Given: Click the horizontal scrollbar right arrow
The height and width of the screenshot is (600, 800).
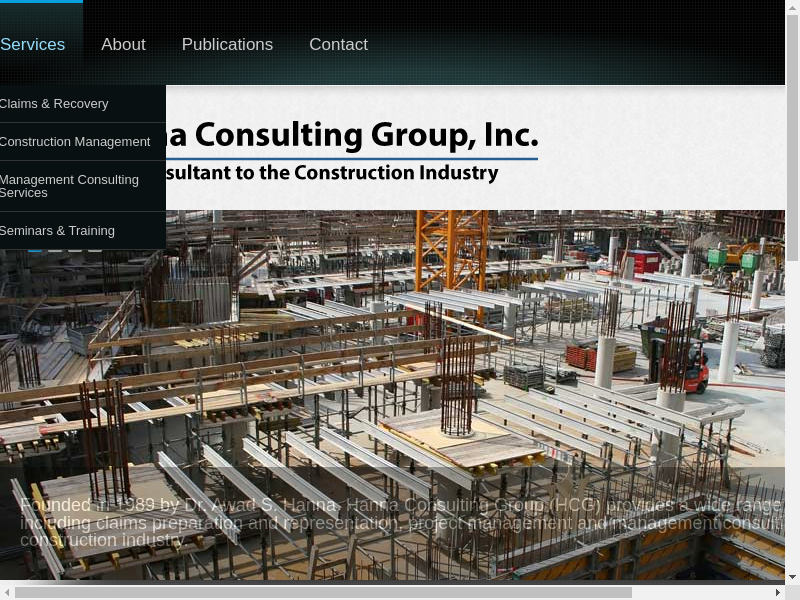Looking at the screenshot, I should pyautogui.click(x=778, y=592).
